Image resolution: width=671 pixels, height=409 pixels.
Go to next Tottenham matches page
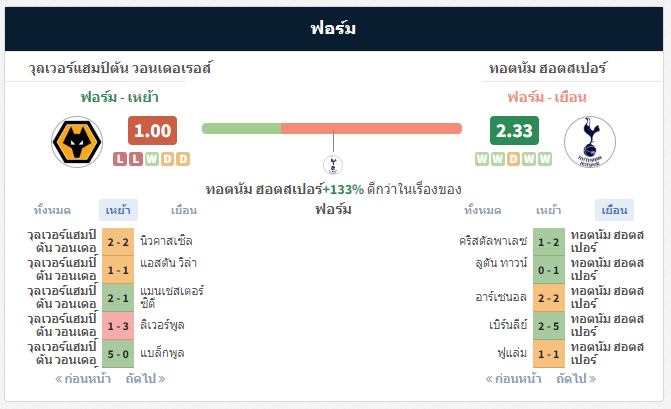576,379
